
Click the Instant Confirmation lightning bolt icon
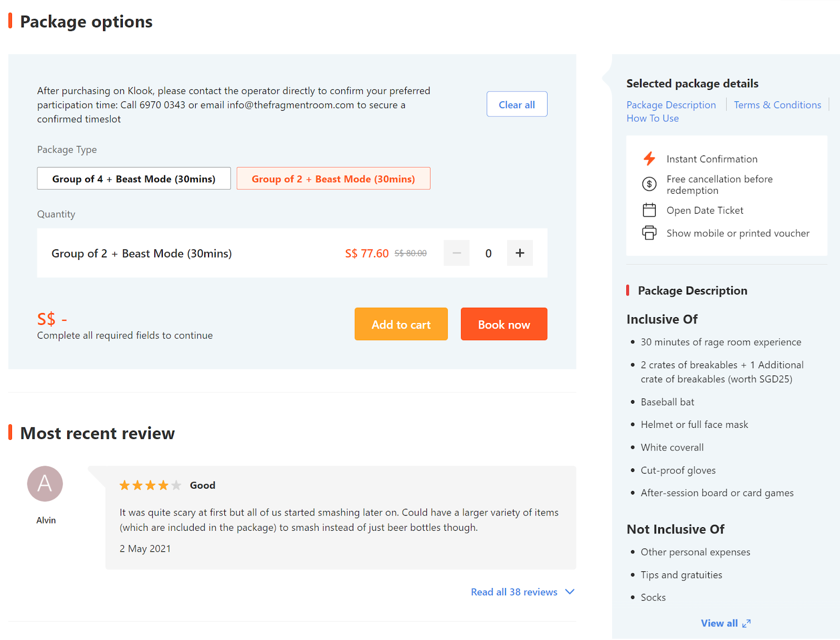click(x=649, y=159)
